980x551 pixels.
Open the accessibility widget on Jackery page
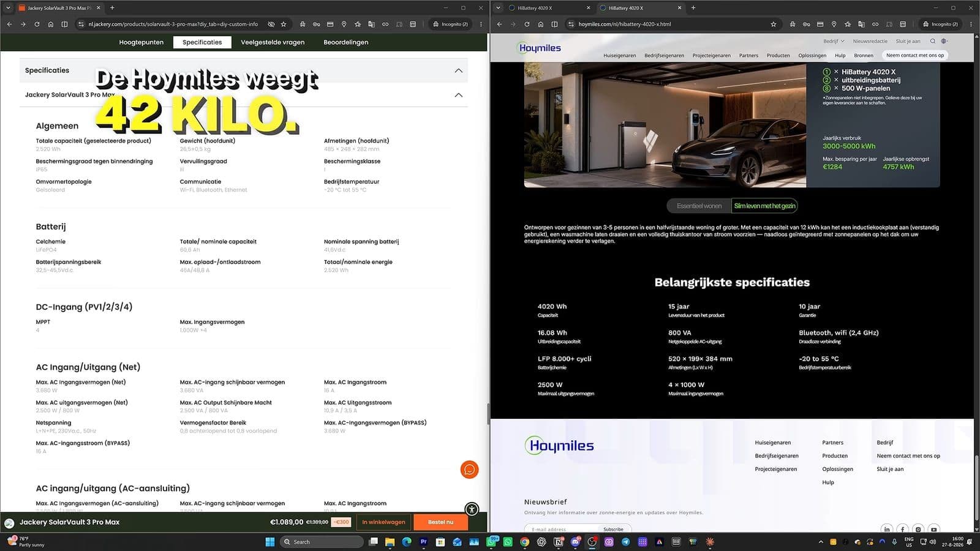tap(471, 509)
